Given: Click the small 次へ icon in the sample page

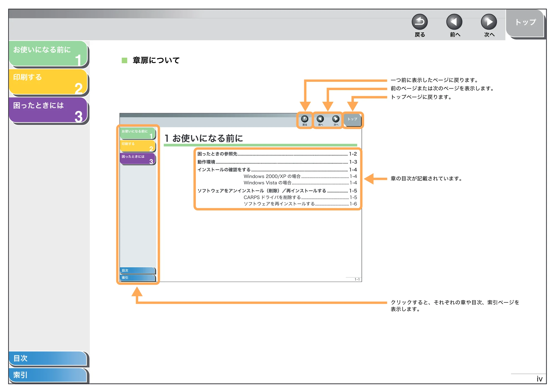Looking at the screenshot, I should click(336, 119).
